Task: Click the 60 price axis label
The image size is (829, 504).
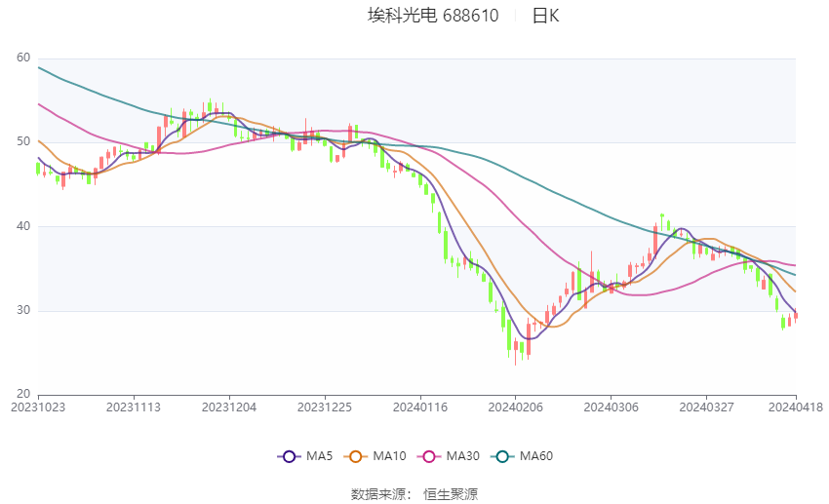Action: pyautogui.click(x=23, y=58)
